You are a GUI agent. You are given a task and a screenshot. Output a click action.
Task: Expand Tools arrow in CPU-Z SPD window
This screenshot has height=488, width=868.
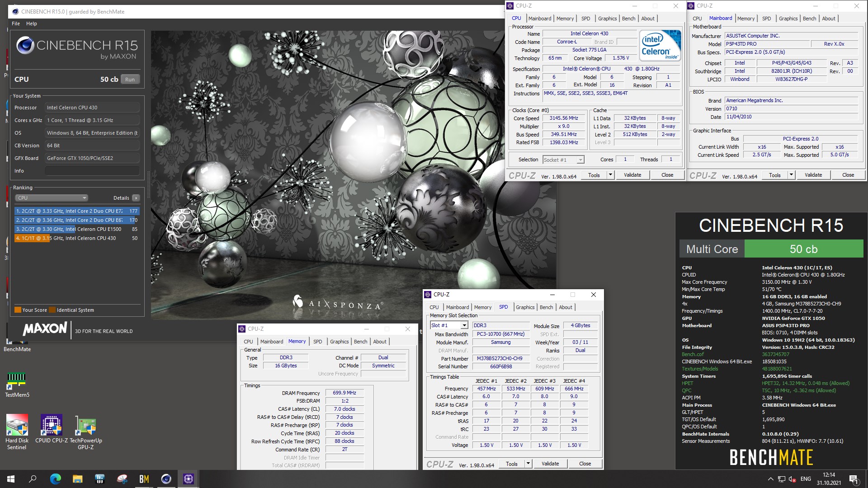tap(528, 464)
